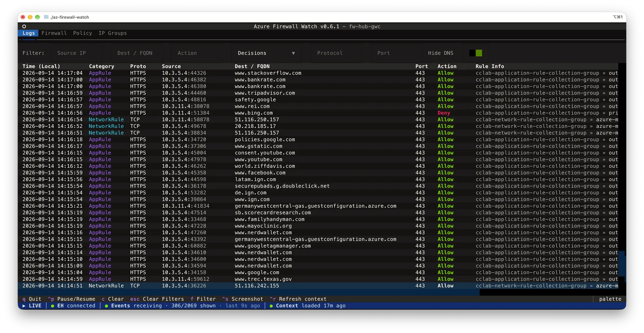Click the Quit shortcut in footer
644x333 pixels.
coord(32,299)
